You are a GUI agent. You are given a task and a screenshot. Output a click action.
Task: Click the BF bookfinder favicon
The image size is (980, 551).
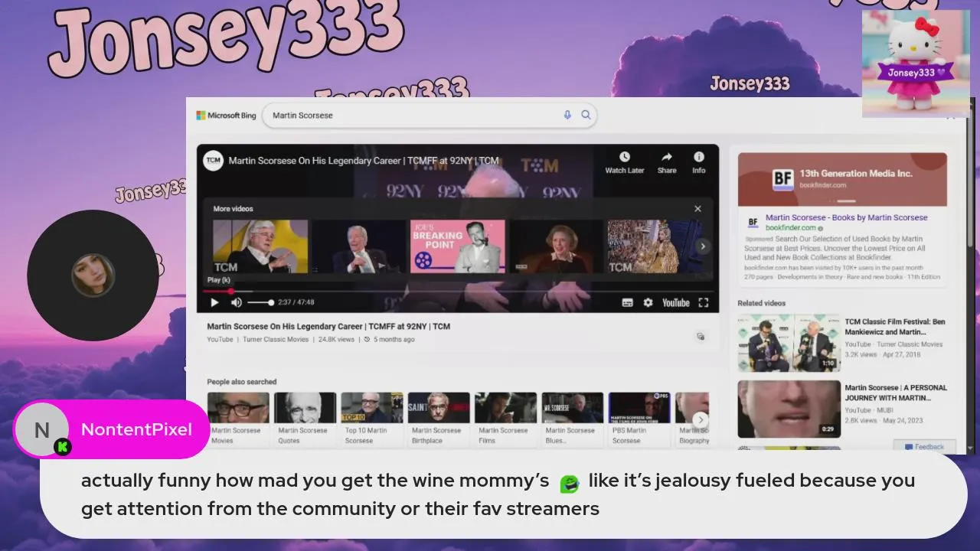click(x=753, y=223)
